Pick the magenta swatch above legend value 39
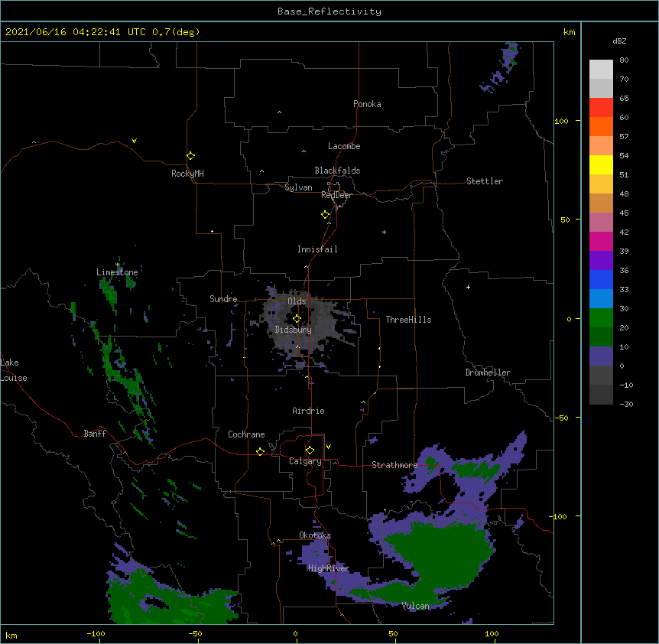Image resolution: width=659 pixels, height=644 pixels. tap(601, 241)
